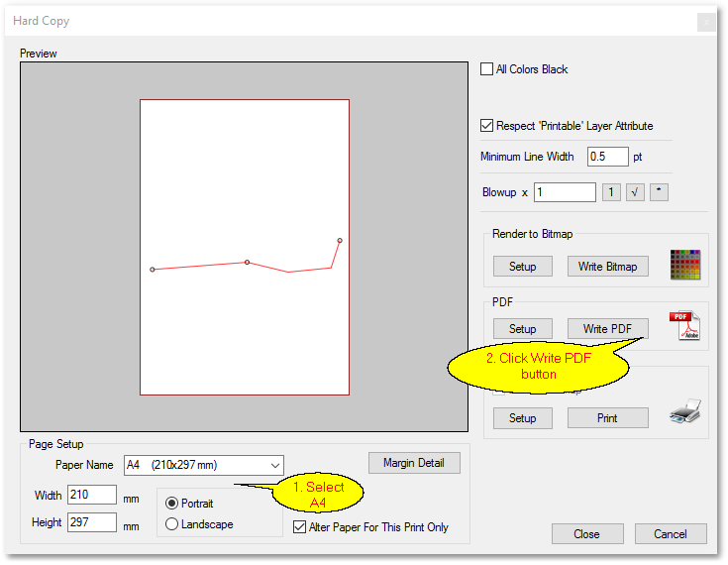
Task: Click the Blowup x input field
Action: [565, 192]
